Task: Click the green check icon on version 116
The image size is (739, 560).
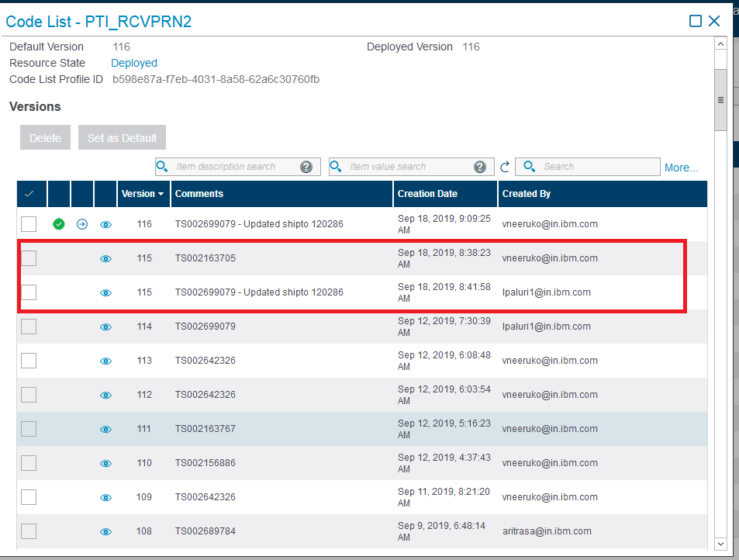Action: [x=59, y=224]
